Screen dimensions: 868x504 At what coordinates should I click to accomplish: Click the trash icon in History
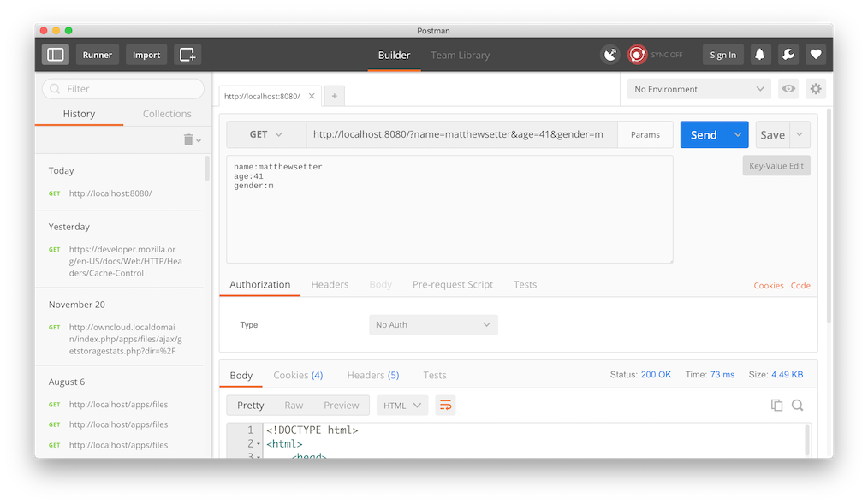tap(188, 139)
